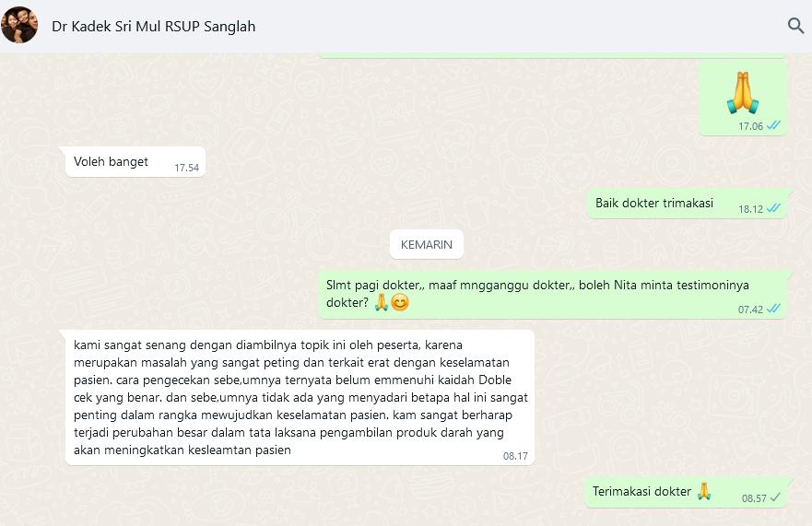Open contact profile picture of Dr Kadek

coord(19,25)
